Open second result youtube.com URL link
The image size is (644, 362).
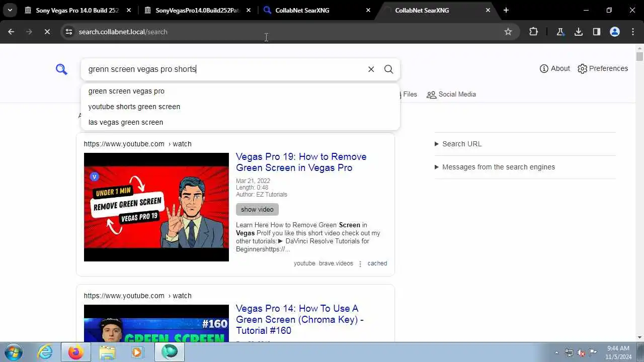(x=137, y=296)
